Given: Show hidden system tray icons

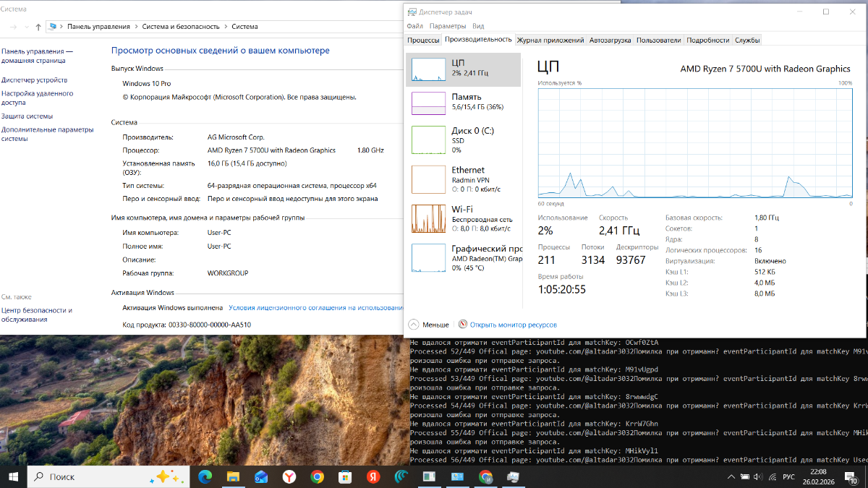Looking at the screenshot, I should click(x=730, y=477).
